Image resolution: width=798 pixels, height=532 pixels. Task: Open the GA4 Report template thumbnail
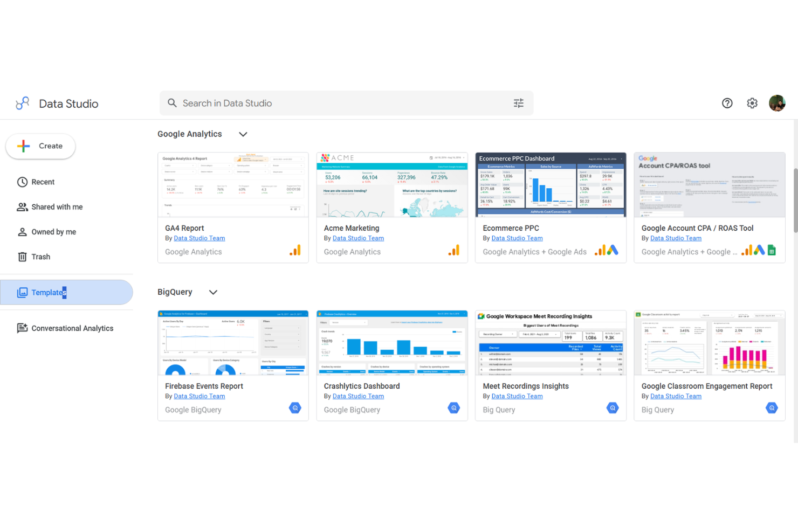[233, 185]
